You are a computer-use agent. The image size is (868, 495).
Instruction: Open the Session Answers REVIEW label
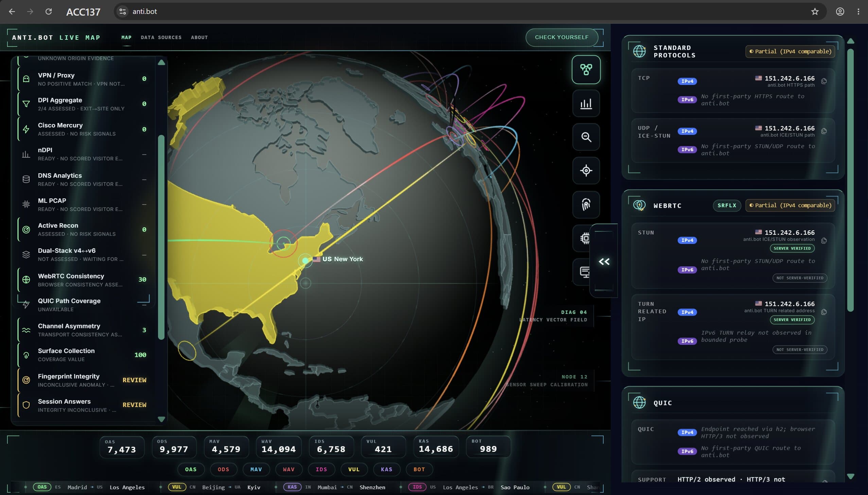click(x=134, y=405)
